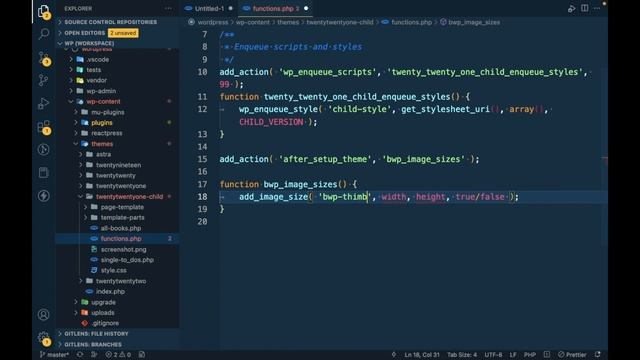Click the synchronize changes status icon
The image size is (640, 360).
(x=80, y=355)
